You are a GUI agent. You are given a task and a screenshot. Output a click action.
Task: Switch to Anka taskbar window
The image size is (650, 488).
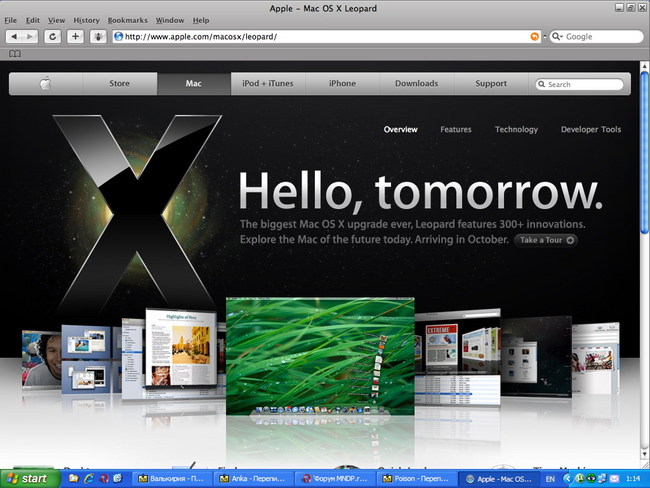pyautogui.click(x=253, y=479)
